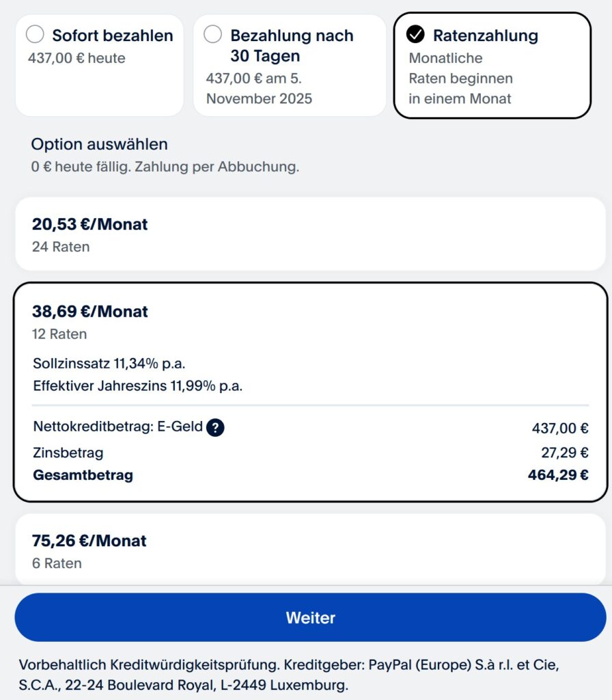Click the Effektiver Jahreszins 11,99% p.a. line
The width and height of the screenshot is (612, 700).
[x=137, y=386]
